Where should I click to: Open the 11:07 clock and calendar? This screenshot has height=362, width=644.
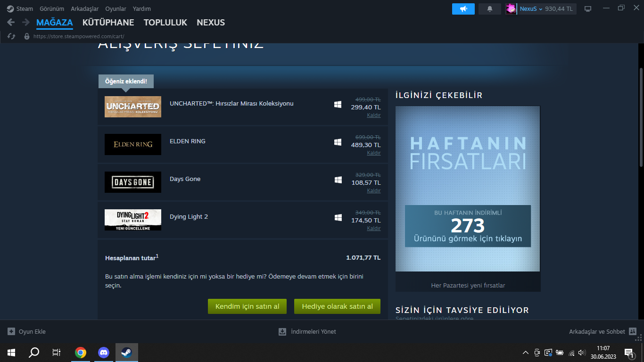pyautogui.click(x=603, y=353)
